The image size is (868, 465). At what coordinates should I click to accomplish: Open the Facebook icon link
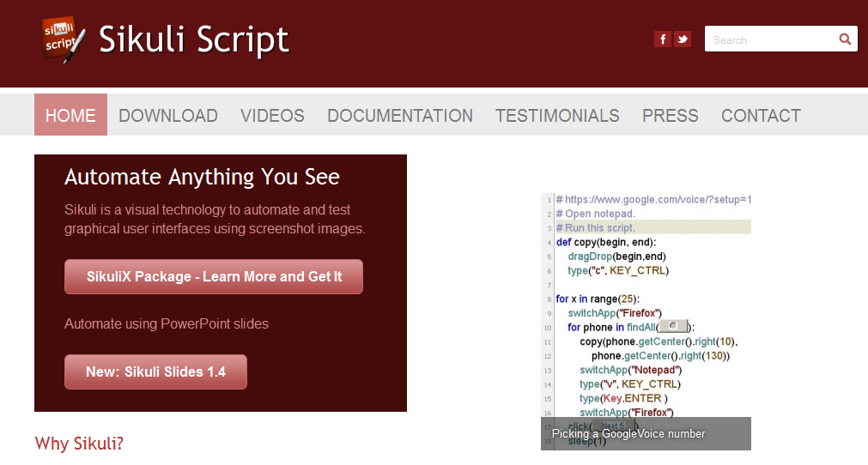click(x=663, y=39)
